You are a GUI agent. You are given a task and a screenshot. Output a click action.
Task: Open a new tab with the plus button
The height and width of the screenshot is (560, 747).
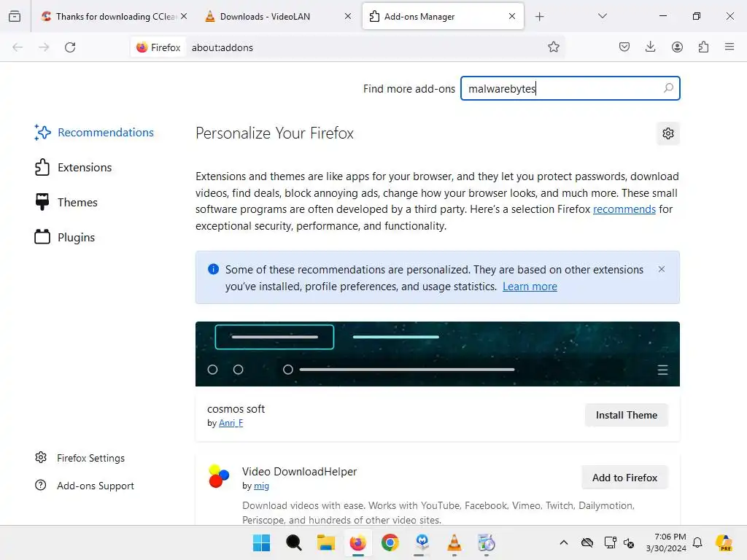click(x=539, y=17)
